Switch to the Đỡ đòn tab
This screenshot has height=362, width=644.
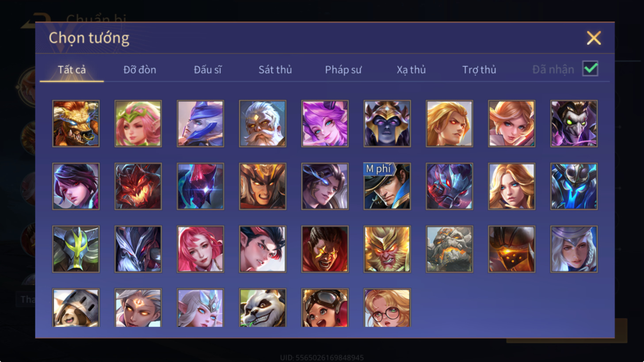pyautogui.click(x=140, y=69)
